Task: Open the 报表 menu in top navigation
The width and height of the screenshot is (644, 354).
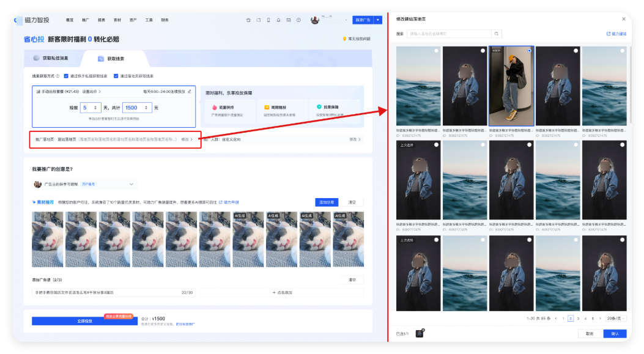Action: coord(101,20)
